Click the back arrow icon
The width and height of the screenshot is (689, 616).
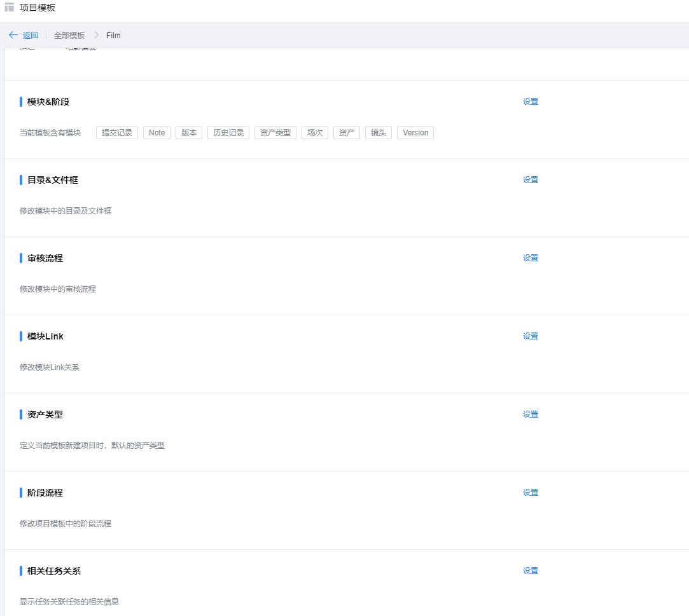[x=13, y=35]
